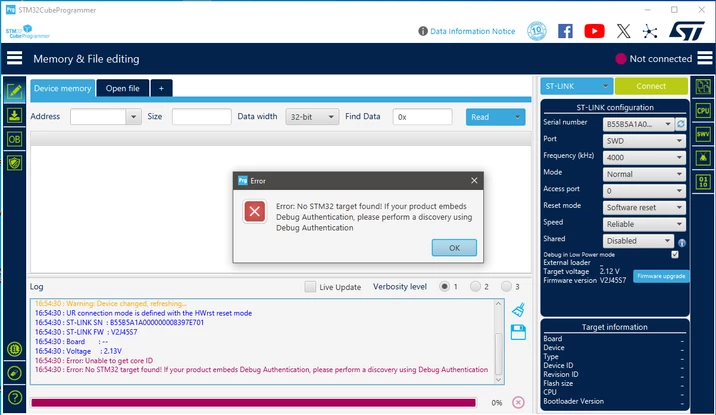Open the icon below SWV on right sidebar
Image resolution: width=716 pixels, height=415 pixels.
tap(703, 158)
